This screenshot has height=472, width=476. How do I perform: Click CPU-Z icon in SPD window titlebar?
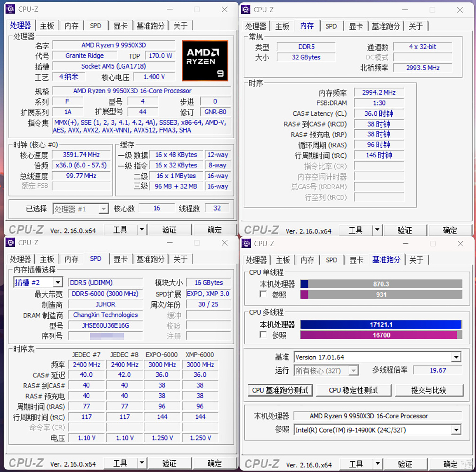pos(10,242)
